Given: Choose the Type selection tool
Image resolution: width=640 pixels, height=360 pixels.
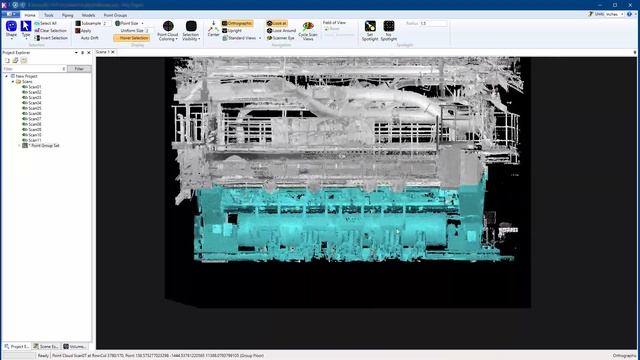Looking at the screenshot, I should (26, 29).
